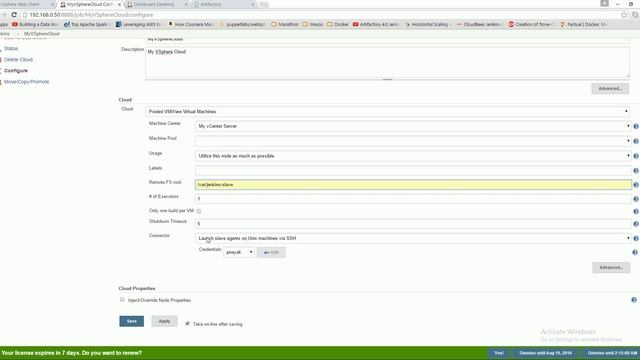Click the Add credentials button

pyautogui.click(x=271, y=252)
